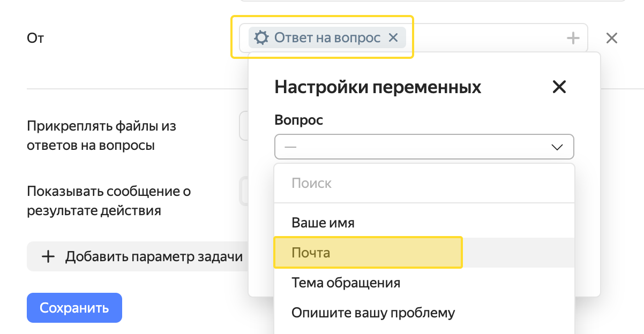Delete the От parameter row

pyautogui.click(x=611, y=38)
